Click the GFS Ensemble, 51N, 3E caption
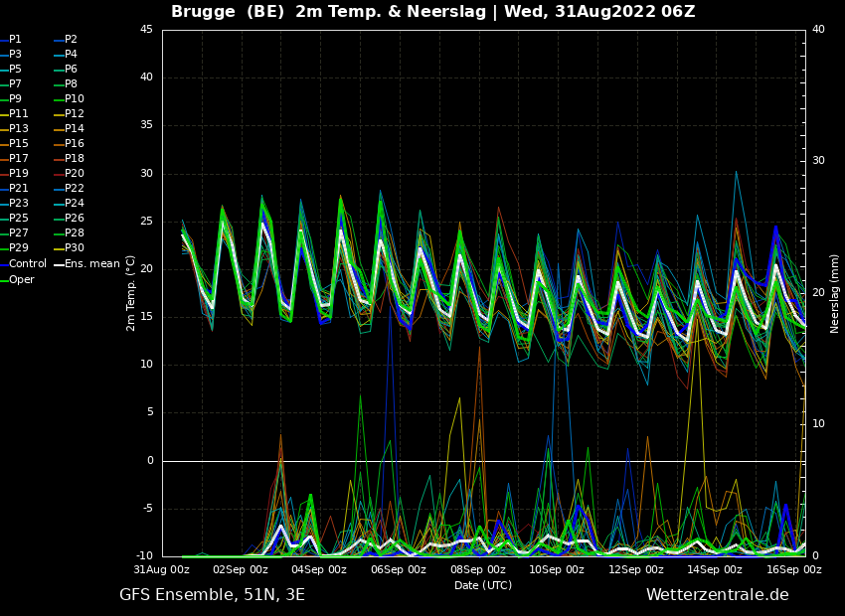 point(212,595)
